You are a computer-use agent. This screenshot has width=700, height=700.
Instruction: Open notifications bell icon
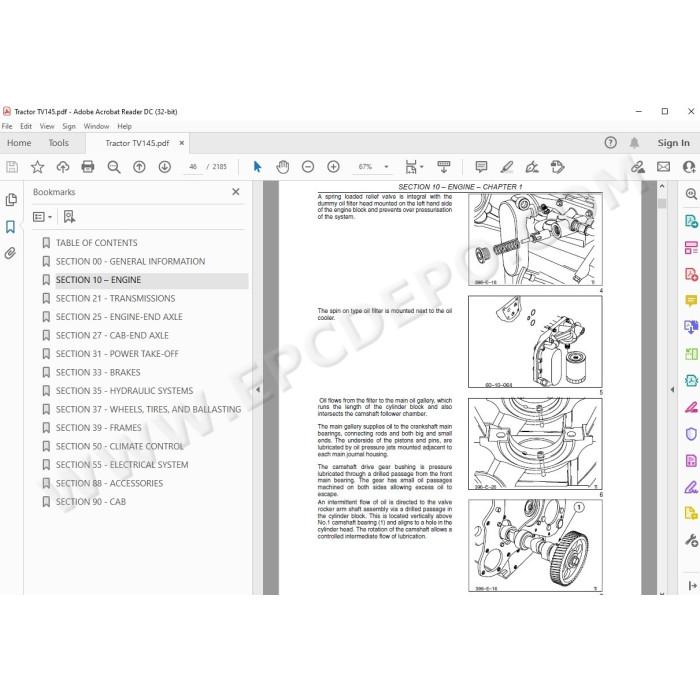634,143
